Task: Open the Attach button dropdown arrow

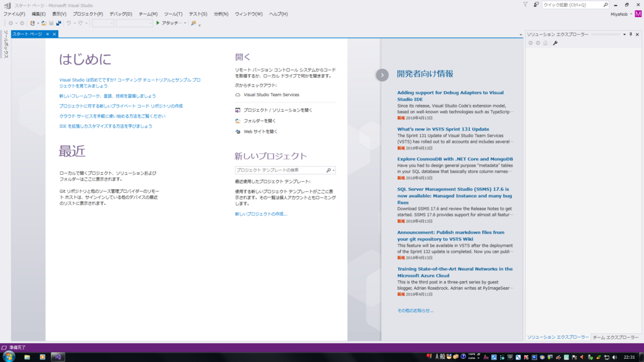Action: (186, 23)
